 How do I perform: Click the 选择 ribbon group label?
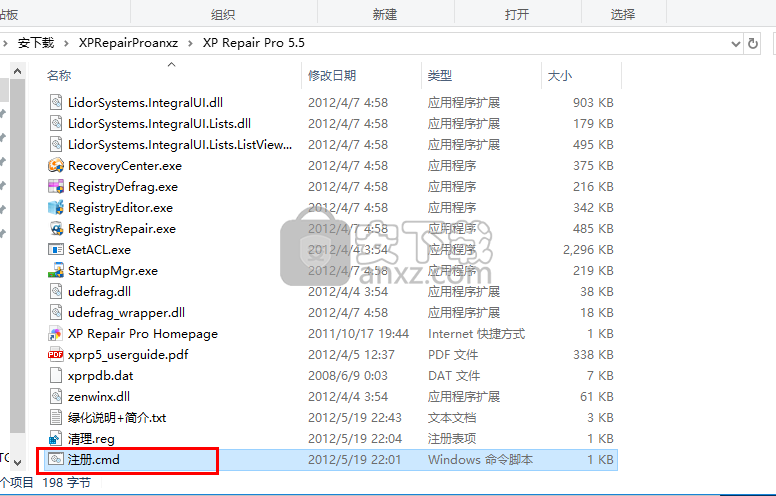(623, 15)
